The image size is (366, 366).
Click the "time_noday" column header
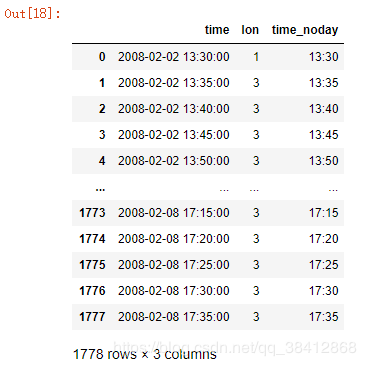click(x=305, y=30)
